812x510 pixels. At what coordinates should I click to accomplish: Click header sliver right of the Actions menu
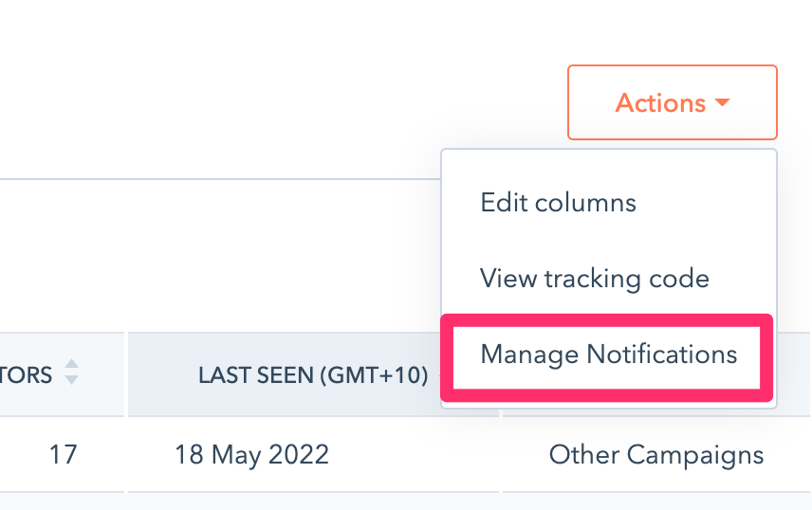click(795, 374)
